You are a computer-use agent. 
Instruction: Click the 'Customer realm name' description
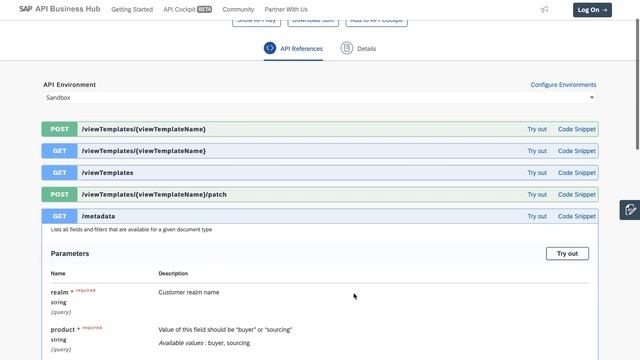pos(189,292)
